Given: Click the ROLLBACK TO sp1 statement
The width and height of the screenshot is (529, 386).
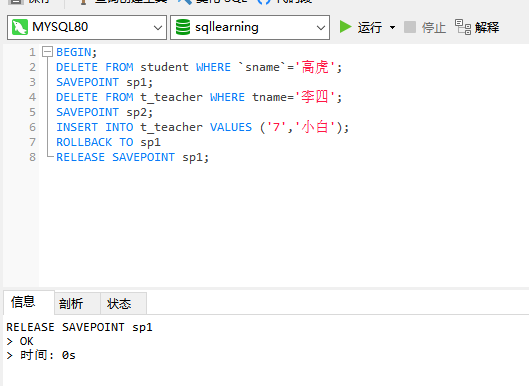Looking at the screenshot, I should 108,142.
